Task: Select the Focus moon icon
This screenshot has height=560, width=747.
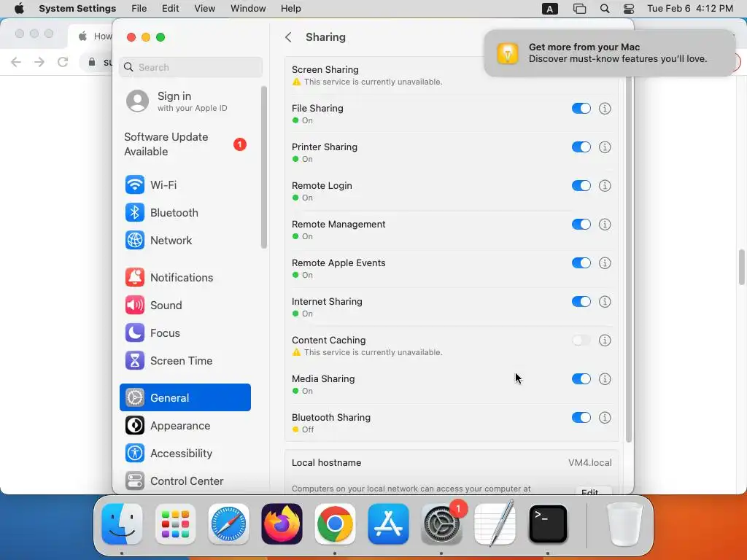Action: (x=135, y=332)
